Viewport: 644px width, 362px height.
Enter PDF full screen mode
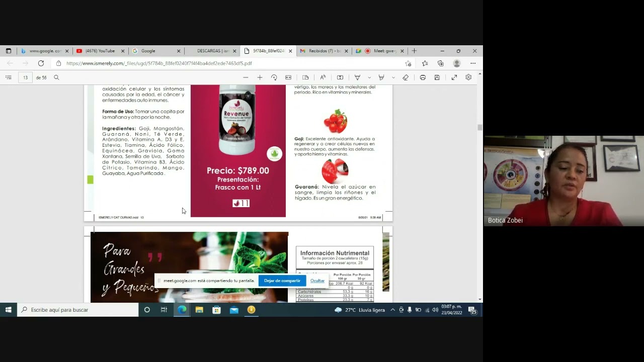[x=454, y=77]
